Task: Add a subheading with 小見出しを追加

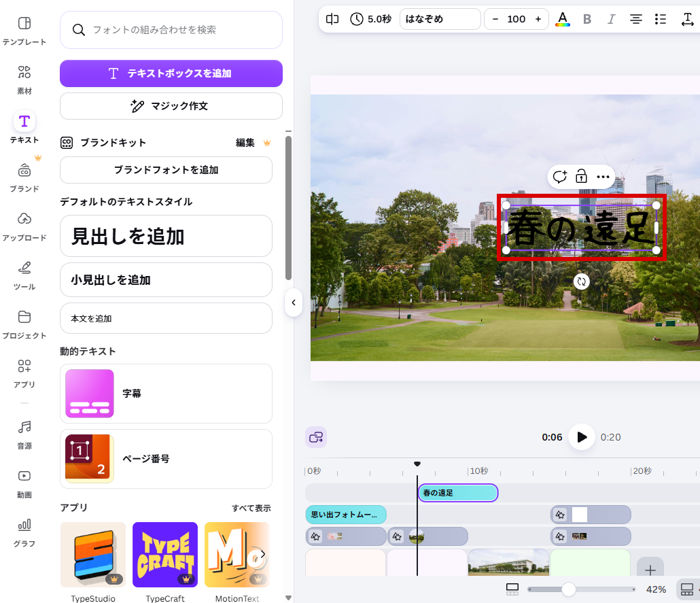Action: [x=166, y=279]
